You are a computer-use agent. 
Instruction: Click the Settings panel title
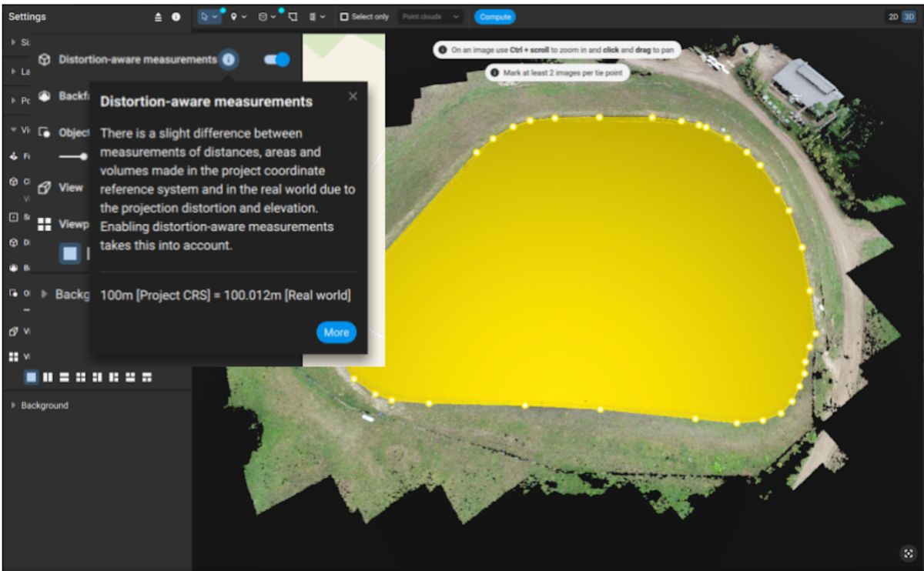tap(27, 16)
